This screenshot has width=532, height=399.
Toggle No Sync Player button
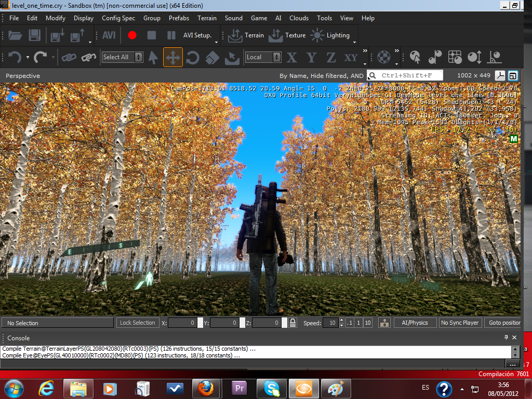(x=460, y=323)
